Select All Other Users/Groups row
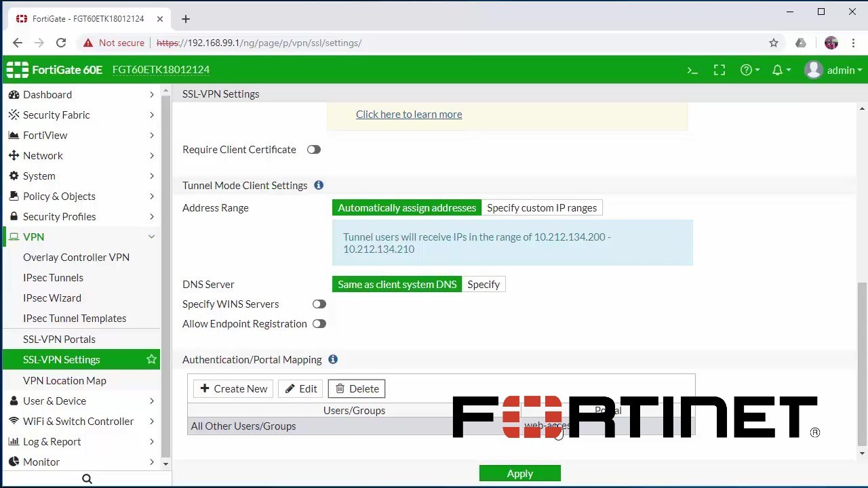This screenshot has width=868, height=488. tap(441, 426)
